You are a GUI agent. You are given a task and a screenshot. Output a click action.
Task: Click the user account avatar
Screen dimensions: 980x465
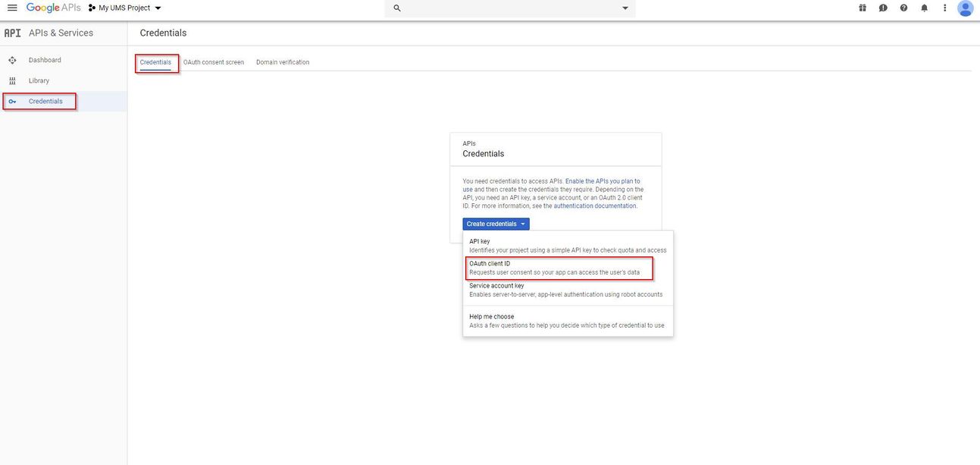pos(965,8)
